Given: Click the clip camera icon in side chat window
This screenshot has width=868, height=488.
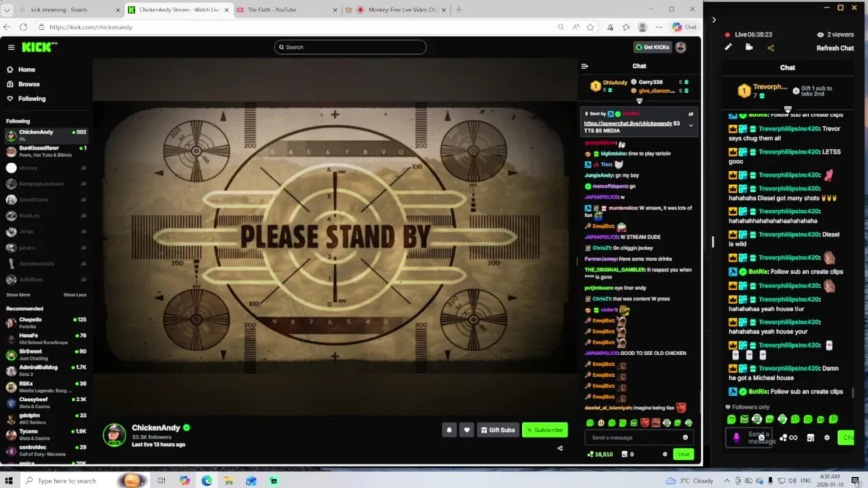Looking at the screenshot, I should (749, 47).
